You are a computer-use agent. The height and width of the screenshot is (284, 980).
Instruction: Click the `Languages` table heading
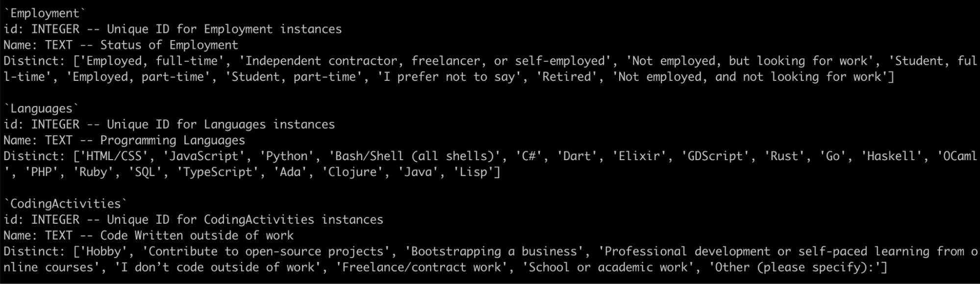[x=41, y=109]
